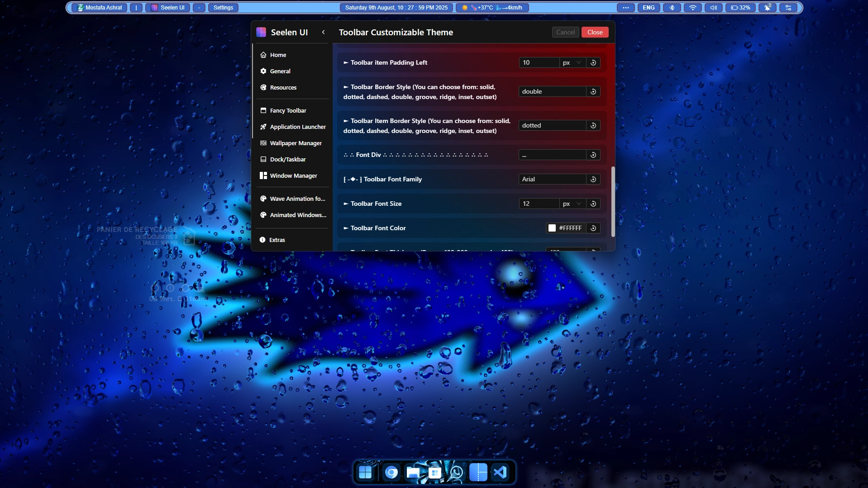868x488 pixels.
Task: Click the weather widget showing +37°C
Action: pos(492,8)
